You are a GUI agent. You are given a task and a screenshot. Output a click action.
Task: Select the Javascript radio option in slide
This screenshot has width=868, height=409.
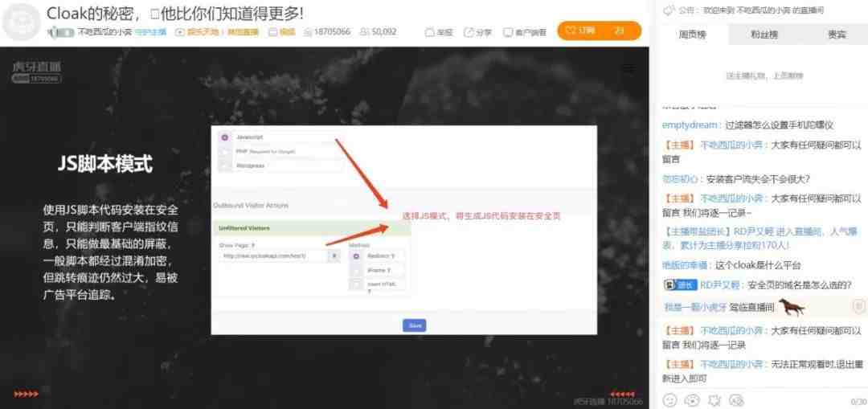(225, 137)
